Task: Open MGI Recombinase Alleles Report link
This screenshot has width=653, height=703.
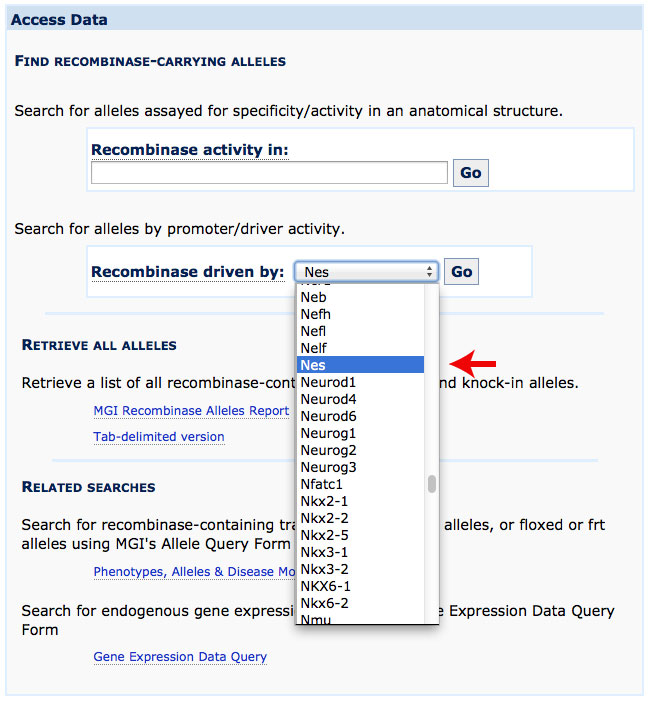Action: point(191,411)
